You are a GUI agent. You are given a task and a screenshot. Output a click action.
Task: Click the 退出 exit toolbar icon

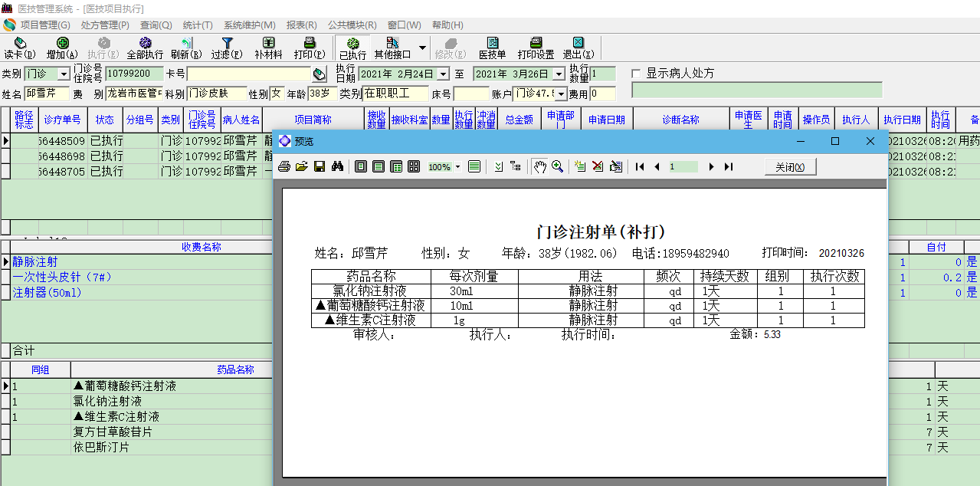(578, 48)
